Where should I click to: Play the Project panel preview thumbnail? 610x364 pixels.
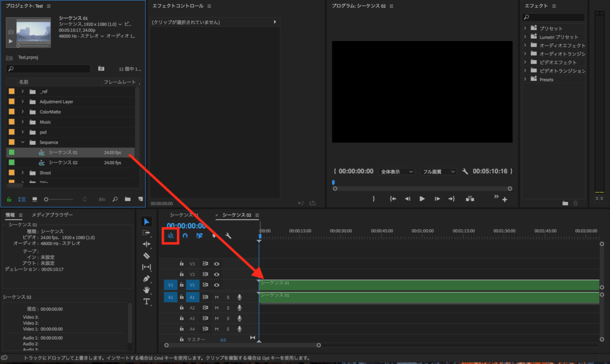click(11, 41)
